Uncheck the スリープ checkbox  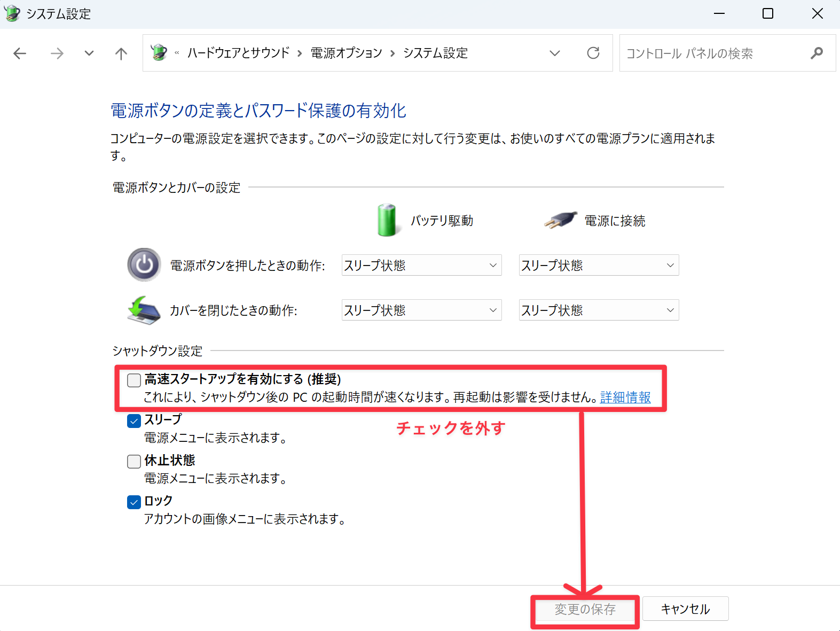(134, 421)
